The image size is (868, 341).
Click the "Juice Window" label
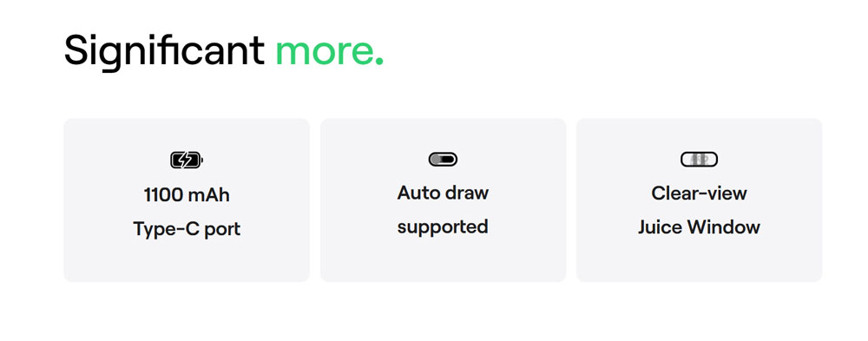[699, 227]
